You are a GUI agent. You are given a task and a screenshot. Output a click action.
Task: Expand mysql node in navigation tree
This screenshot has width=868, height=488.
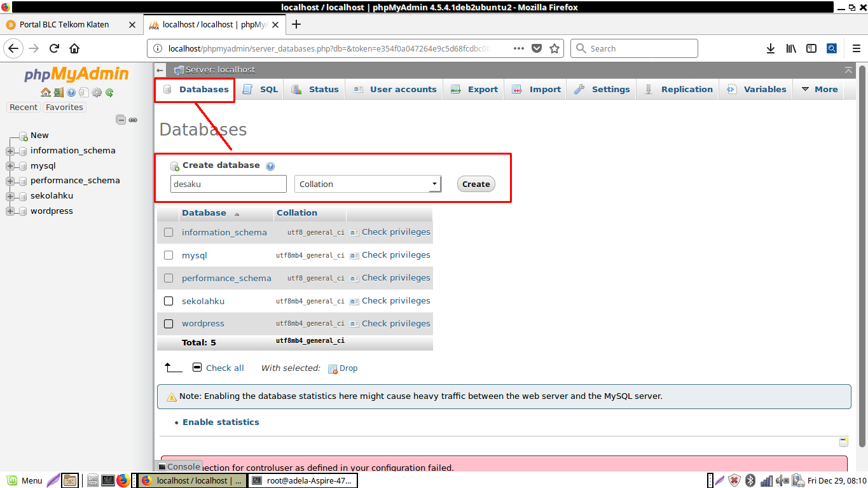pos(10,166)
